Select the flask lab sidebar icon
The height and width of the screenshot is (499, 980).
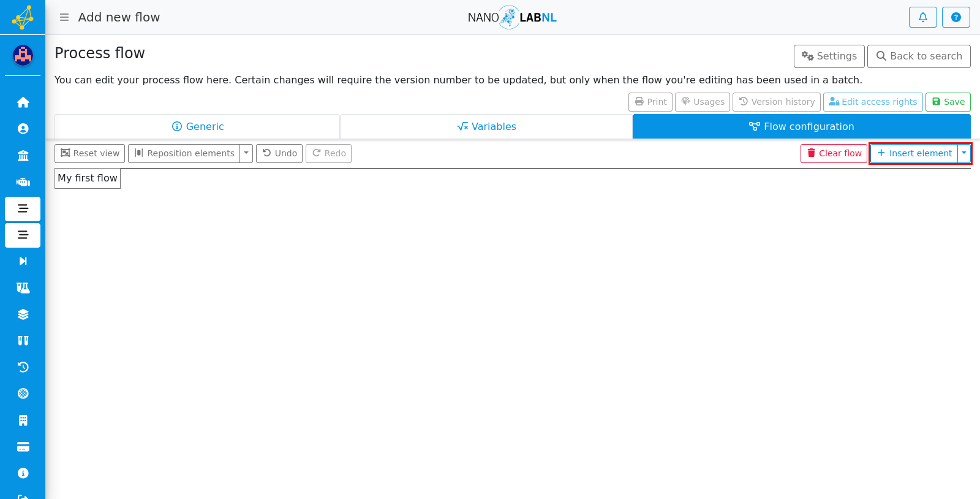pyautogui.click(x=23, y=288)
